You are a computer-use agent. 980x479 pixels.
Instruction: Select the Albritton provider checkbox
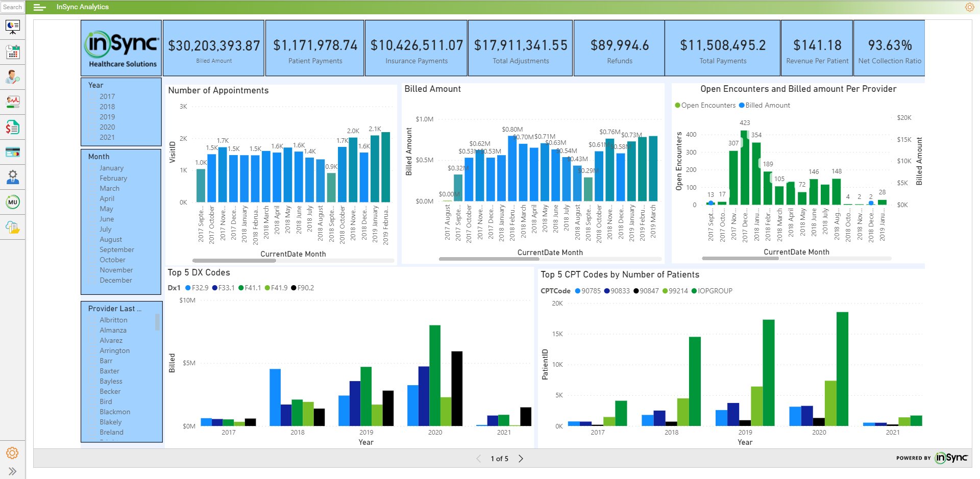pos(93,320)
